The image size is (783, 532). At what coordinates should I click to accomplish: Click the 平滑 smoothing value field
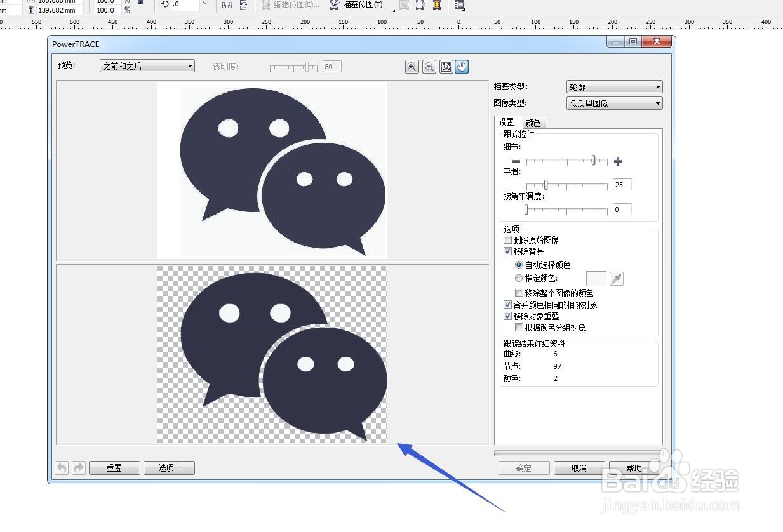pos(621,184)
